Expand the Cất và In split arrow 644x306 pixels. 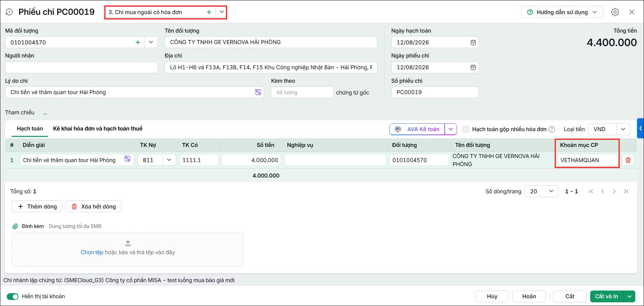point(629,296)
